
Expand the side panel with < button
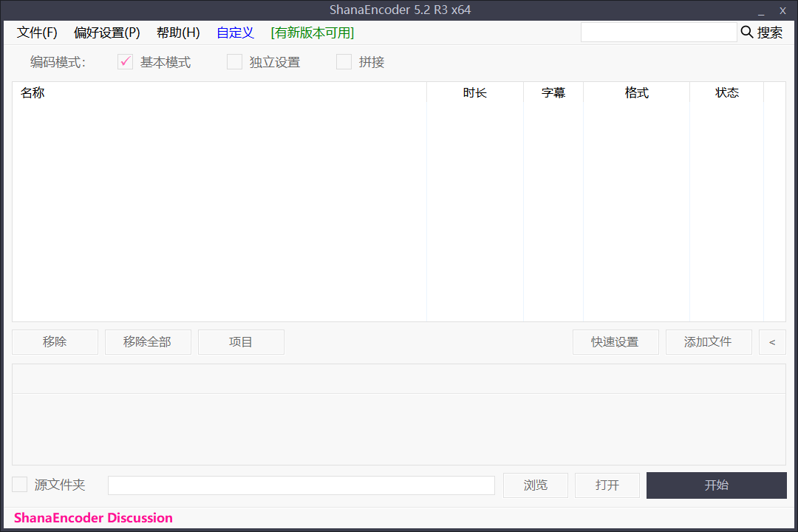(772, 342)
